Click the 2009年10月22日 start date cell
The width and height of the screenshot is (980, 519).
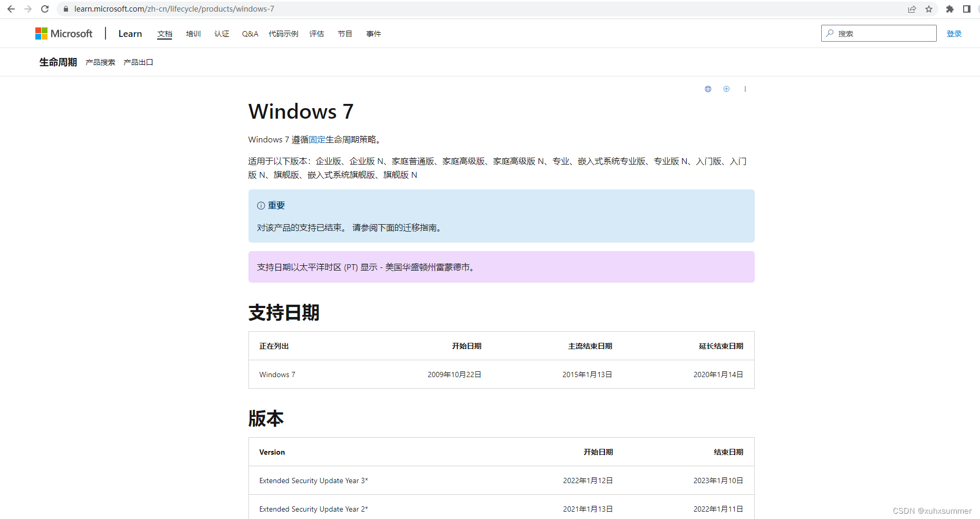[454, 374]
